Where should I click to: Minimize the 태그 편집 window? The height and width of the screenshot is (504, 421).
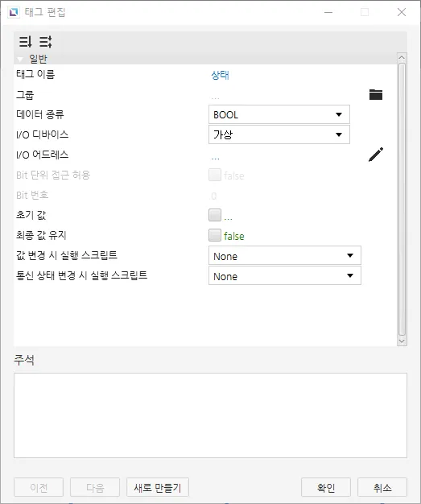point(328,12)
